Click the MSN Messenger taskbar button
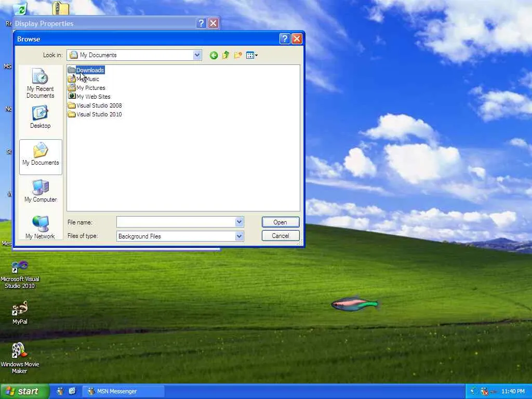Image resolution: width=532 pixels, height=399 pixels. pos(123,391)
